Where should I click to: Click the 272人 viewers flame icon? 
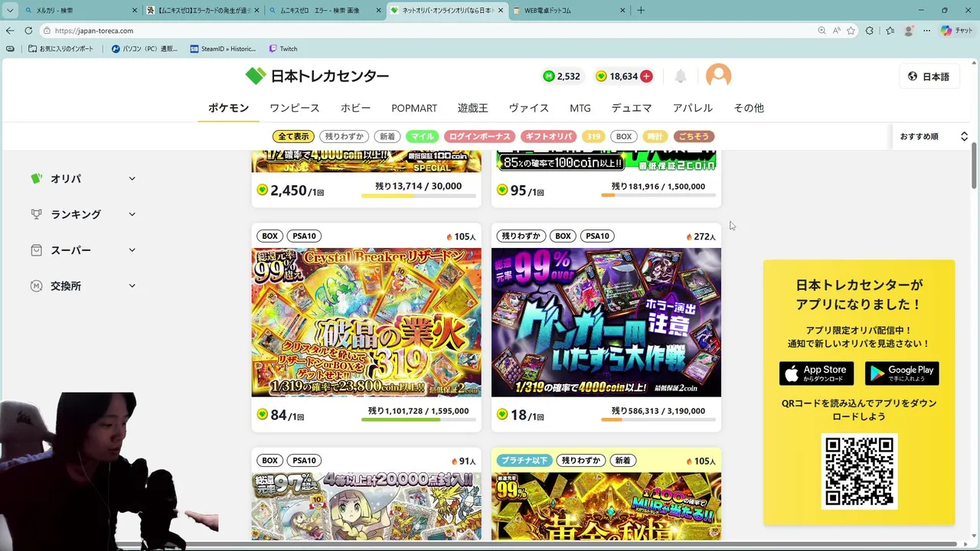point(689,237)
